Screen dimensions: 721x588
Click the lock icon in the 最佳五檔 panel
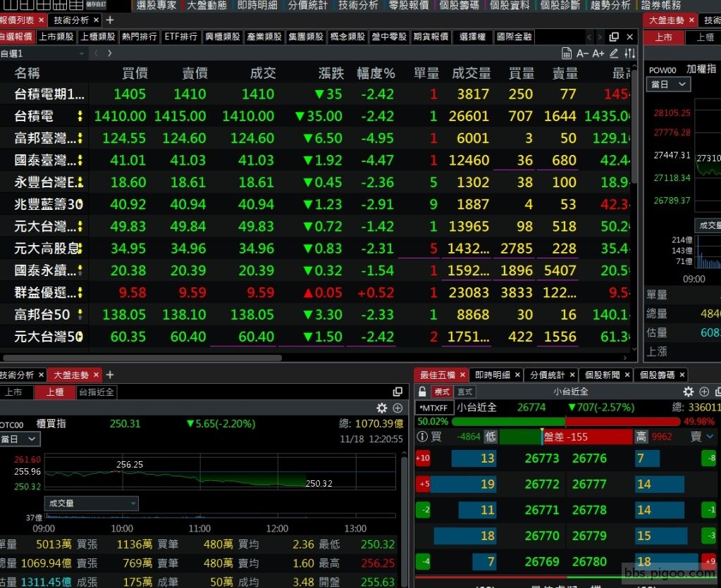(x=422, y=392)
